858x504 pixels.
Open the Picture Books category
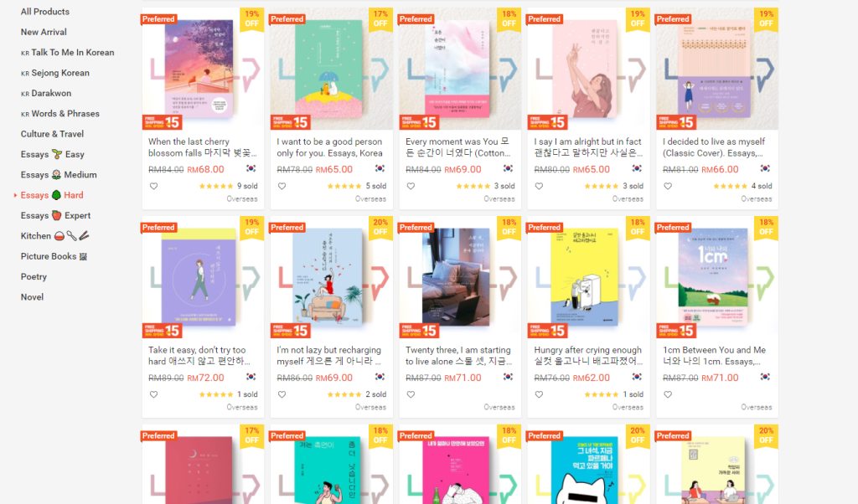point(54,256)
